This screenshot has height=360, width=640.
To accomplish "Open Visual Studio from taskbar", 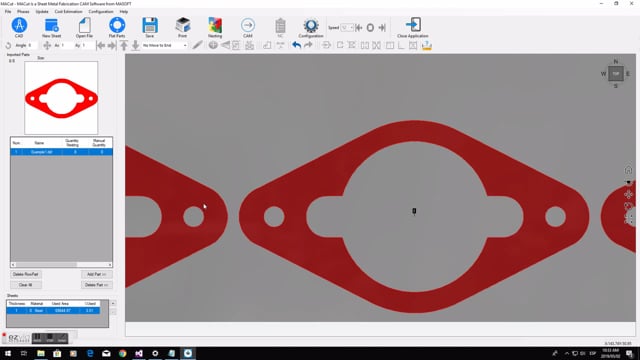I will [139, 353].
